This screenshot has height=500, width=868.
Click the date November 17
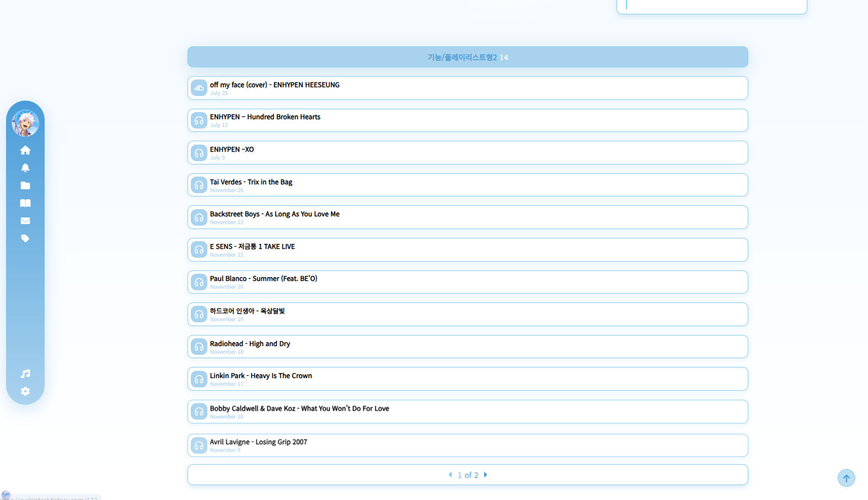click(227, 384)
